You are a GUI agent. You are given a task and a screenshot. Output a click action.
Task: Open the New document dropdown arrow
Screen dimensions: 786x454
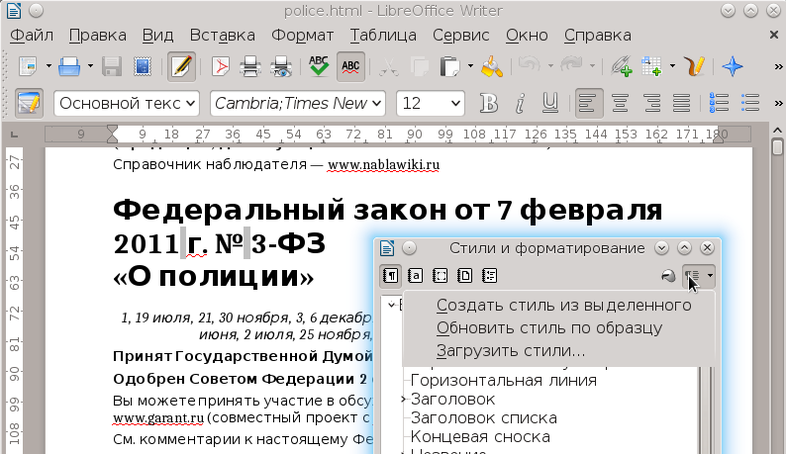pyautogui.click(x=49, y=66)
